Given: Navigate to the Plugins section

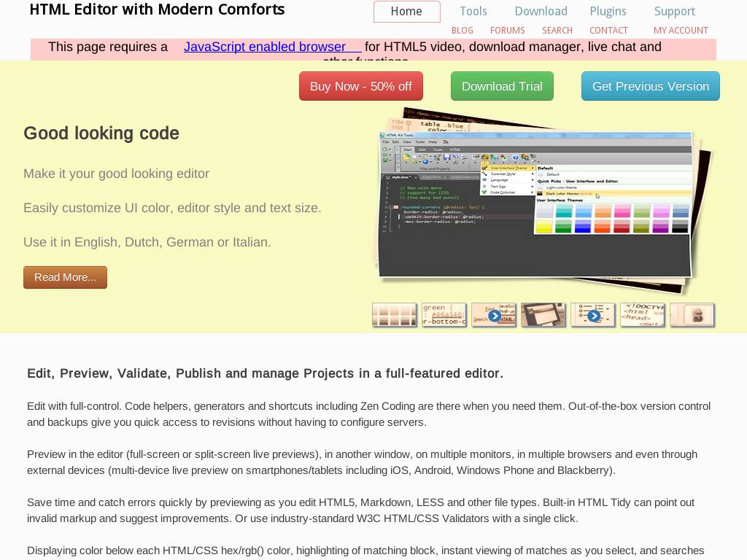Looking at the screenshot, I should click(608, 12).
